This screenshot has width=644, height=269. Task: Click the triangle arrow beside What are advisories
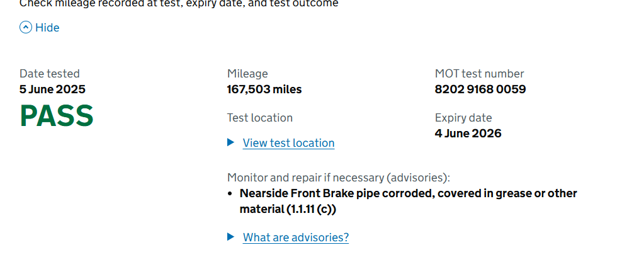point(231,237)
